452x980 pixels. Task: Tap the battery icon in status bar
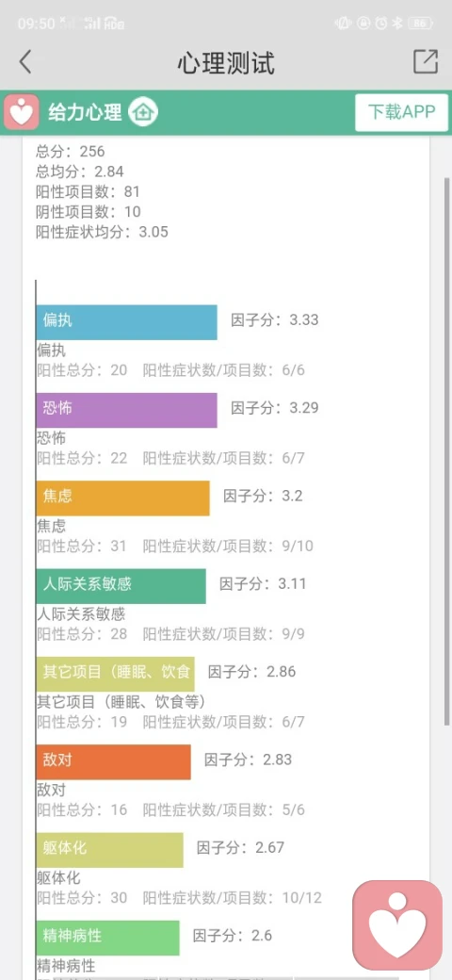[x=420, y=24]
